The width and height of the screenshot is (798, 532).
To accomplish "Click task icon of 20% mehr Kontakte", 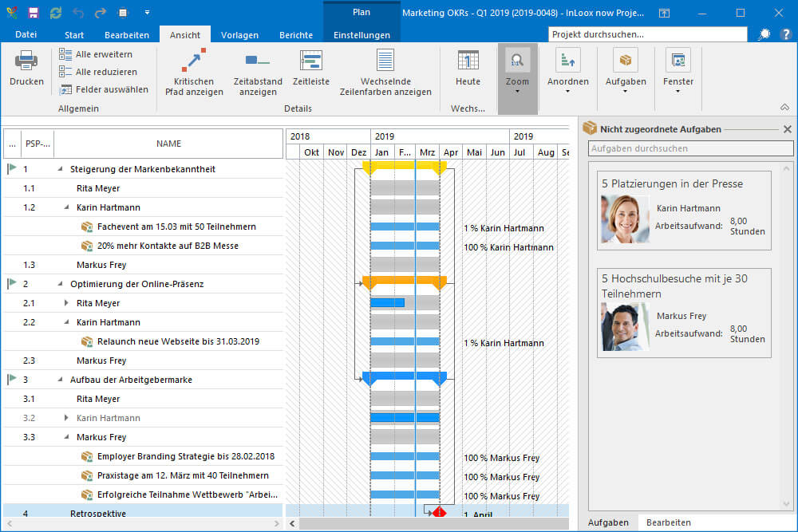I will [x=87, y=246].
